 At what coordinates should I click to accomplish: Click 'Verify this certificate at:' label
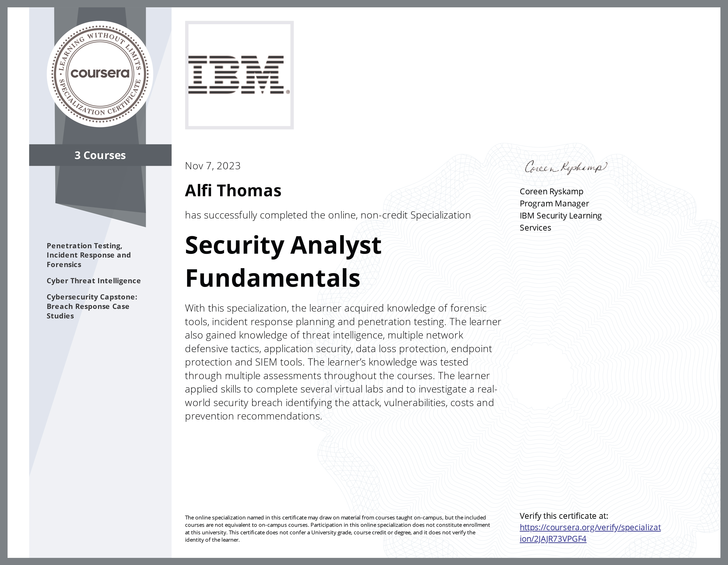(564, 516)
